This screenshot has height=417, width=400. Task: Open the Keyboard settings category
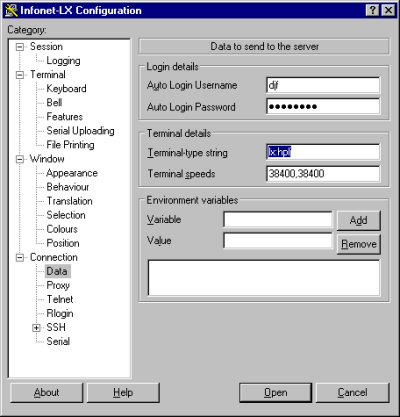click(66, 89)
